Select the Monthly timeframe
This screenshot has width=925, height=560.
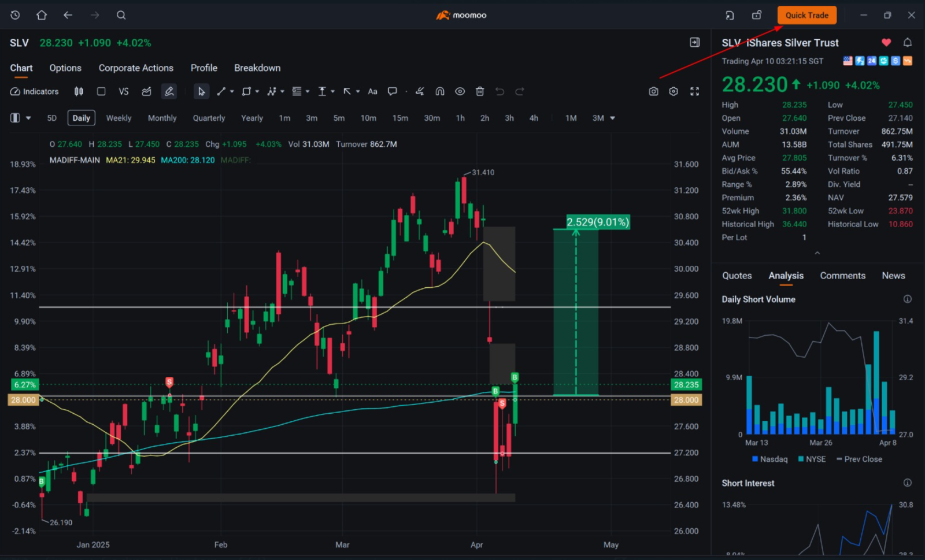[162, 118]
